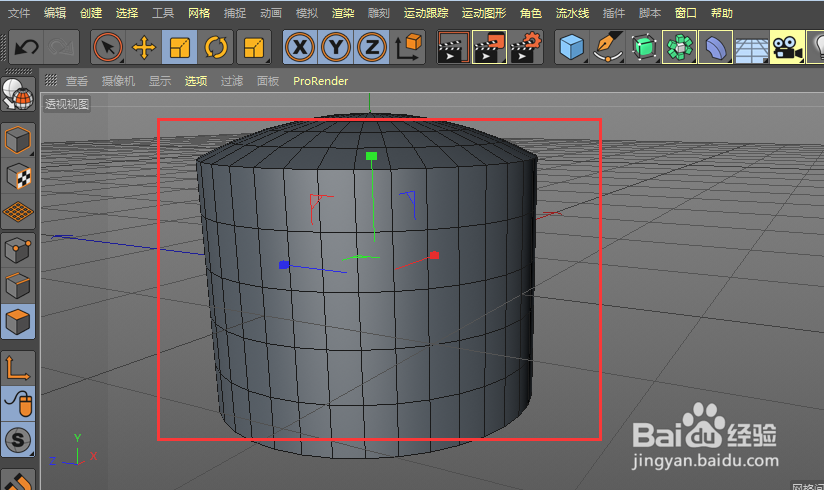Click green Y-axis handle on gizmo

[371, 156]
